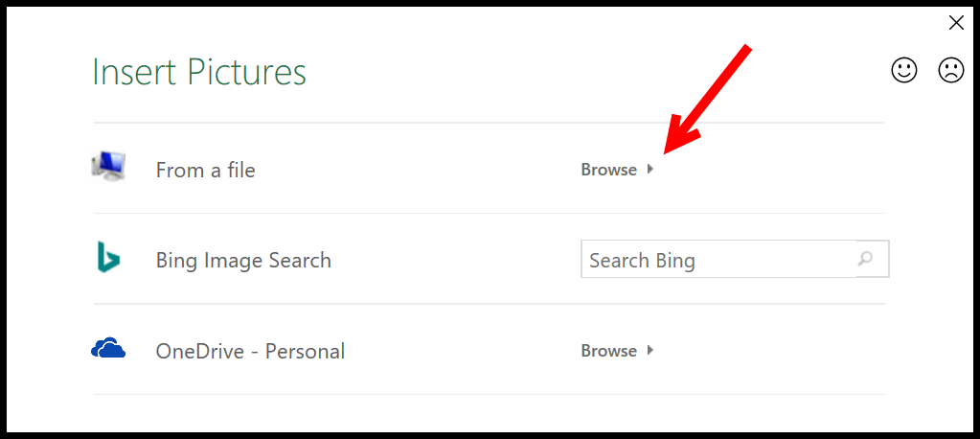Click the triangle arrow beside OneDrive Browse
The image size is (980, 439).
[x=650, y=350]
